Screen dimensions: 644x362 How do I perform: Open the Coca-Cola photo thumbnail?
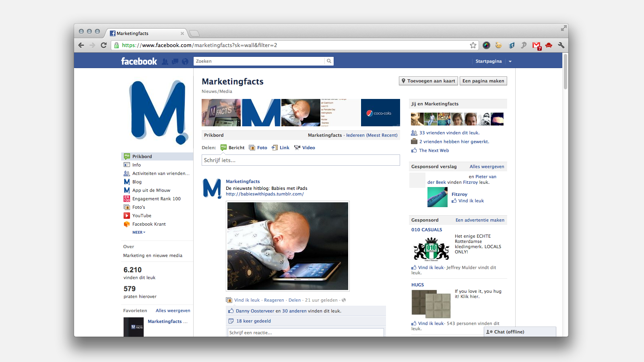[380, 113]
